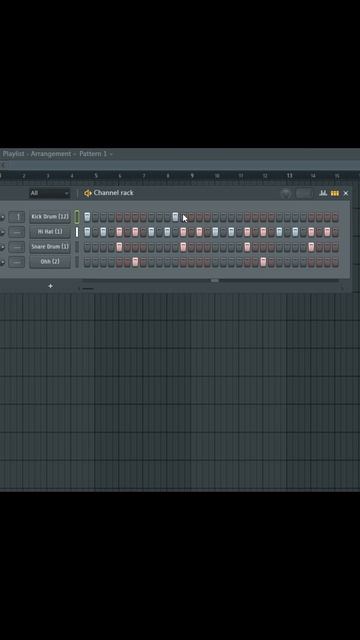Disable the fifth Snare Drum step
This screenshot has width=360, height=640.
[119, 247]
